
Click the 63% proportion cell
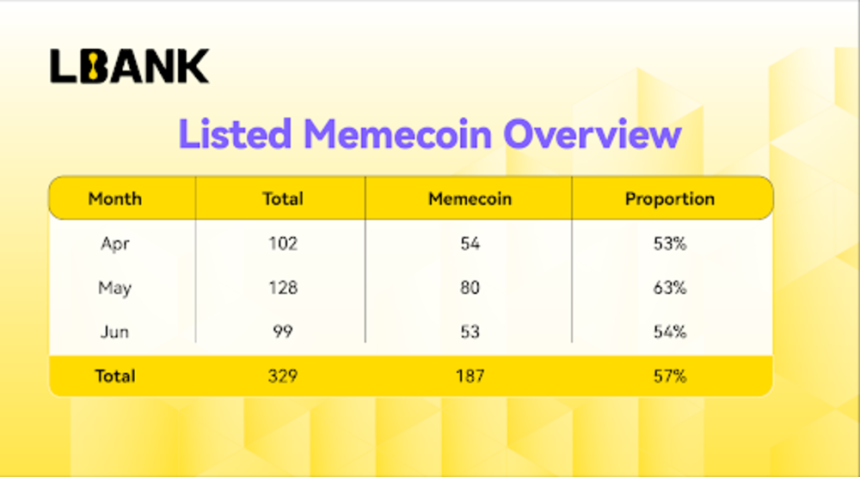(x=670, y=288)
